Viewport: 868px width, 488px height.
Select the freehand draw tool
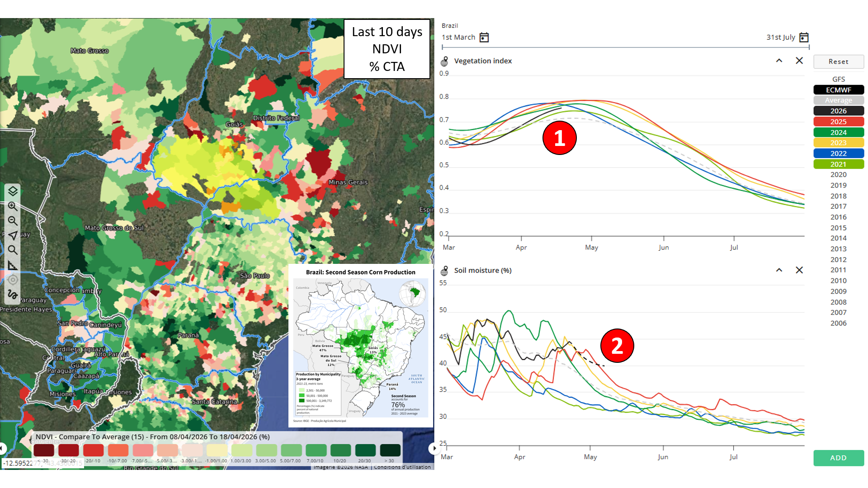[13, 295]
